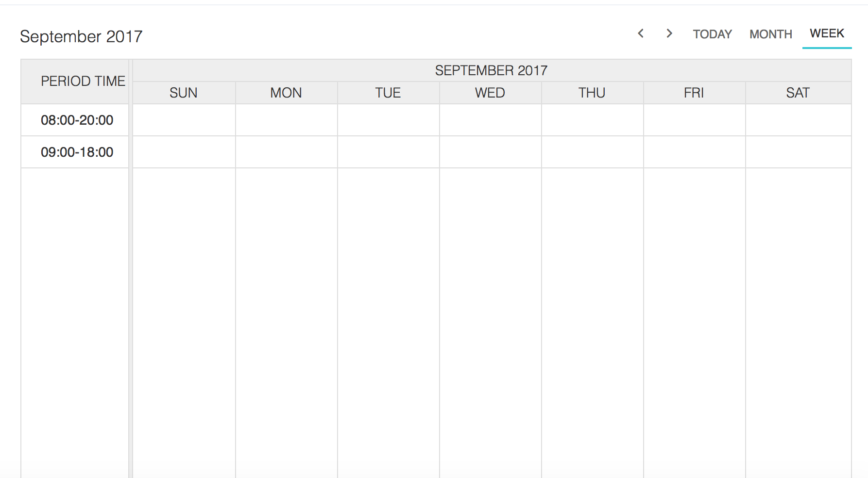Select Saturday's 08:00-20:00 schedule cell
Viewport: 868px width, 478px height.
coord(798,120)
